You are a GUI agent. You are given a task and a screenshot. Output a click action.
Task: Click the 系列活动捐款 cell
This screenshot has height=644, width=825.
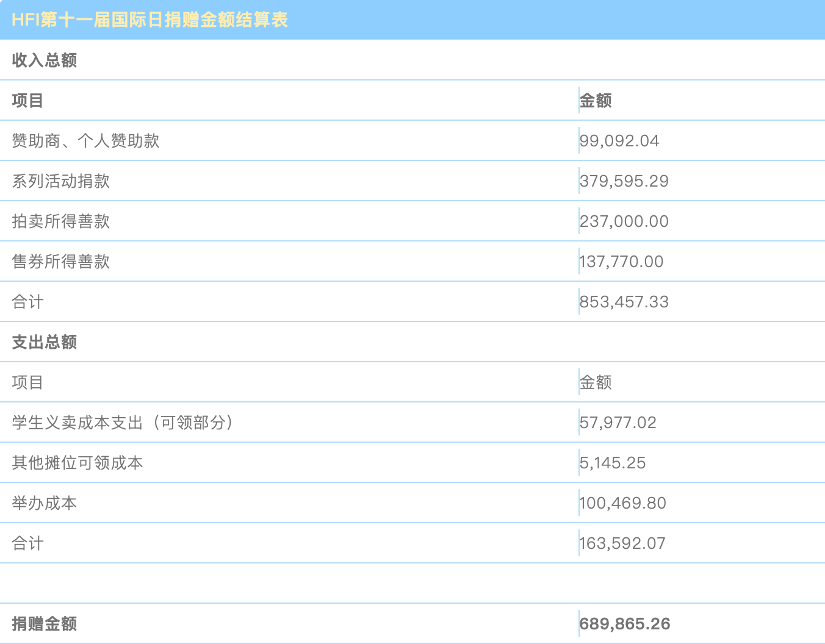61,181
